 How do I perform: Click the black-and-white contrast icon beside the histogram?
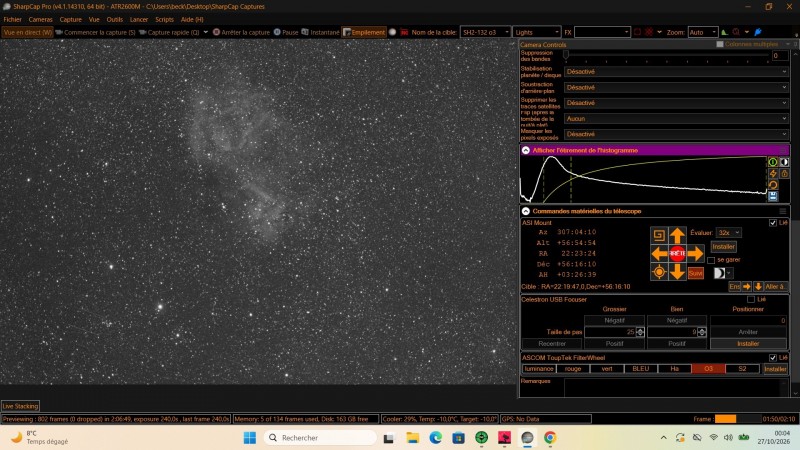click(784, 162)
